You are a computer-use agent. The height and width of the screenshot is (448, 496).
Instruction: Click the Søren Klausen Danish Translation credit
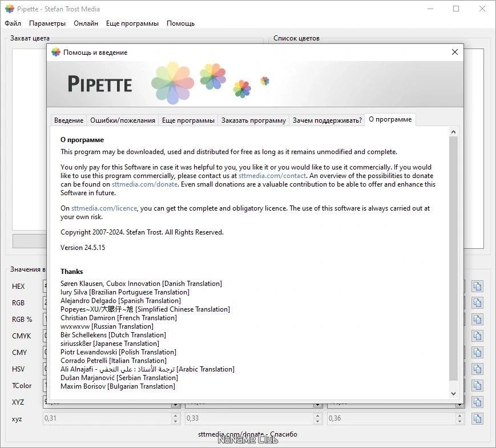coord(141,284)
